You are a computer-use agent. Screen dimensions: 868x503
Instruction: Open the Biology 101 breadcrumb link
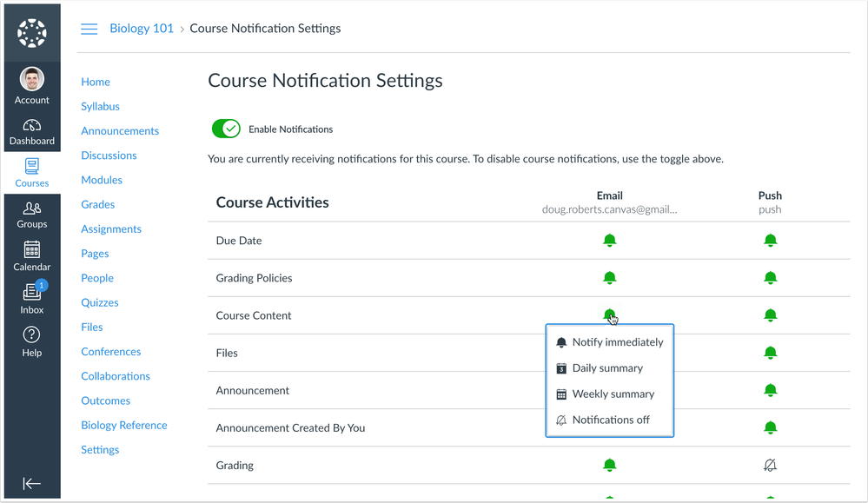click(x=141, y=28)
